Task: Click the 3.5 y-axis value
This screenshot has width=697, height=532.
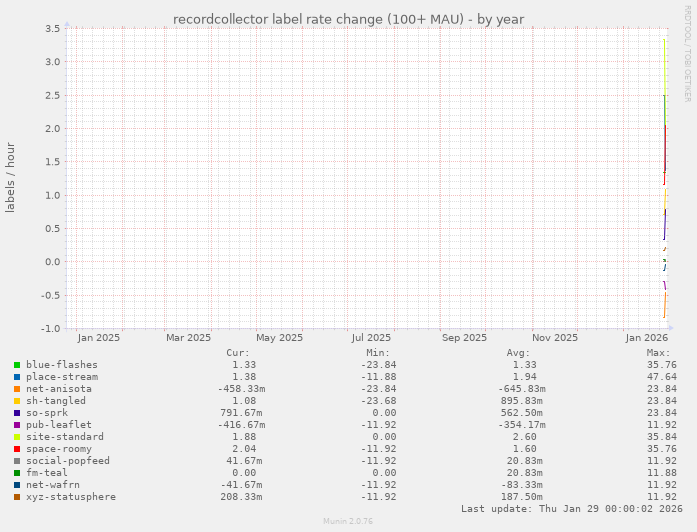Action: (52, 28)
